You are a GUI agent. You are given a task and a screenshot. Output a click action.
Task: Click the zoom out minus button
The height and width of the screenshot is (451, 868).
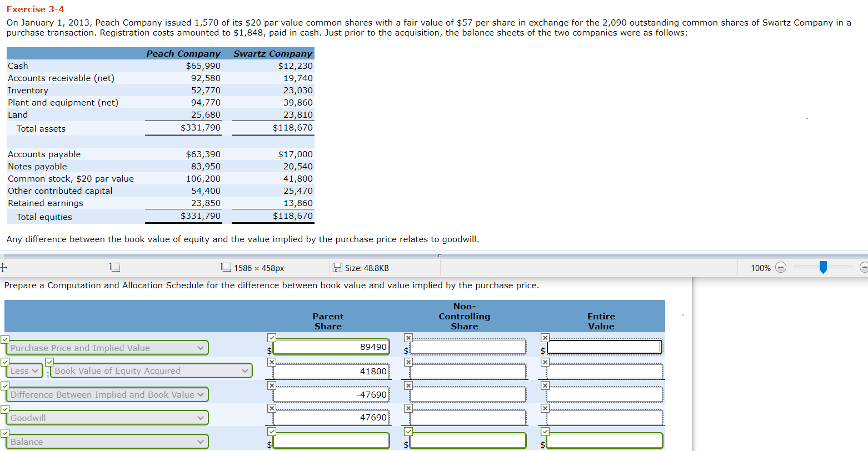tap(781, 267)
